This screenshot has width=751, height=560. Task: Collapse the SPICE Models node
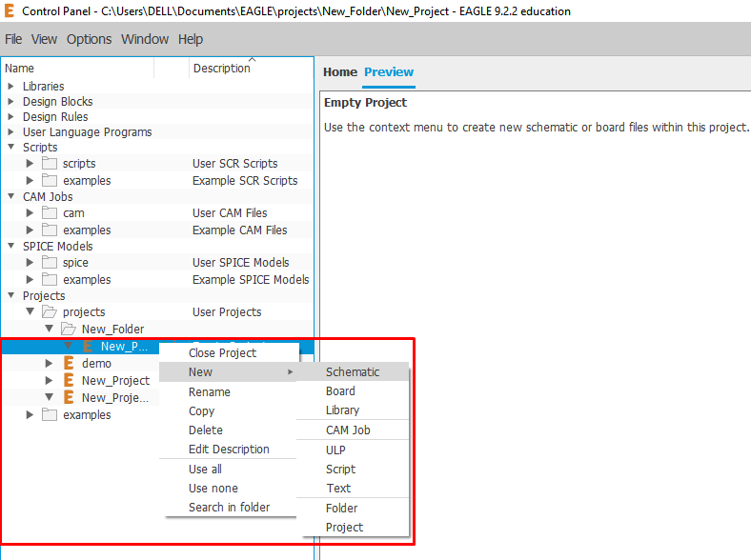point(11,246)
